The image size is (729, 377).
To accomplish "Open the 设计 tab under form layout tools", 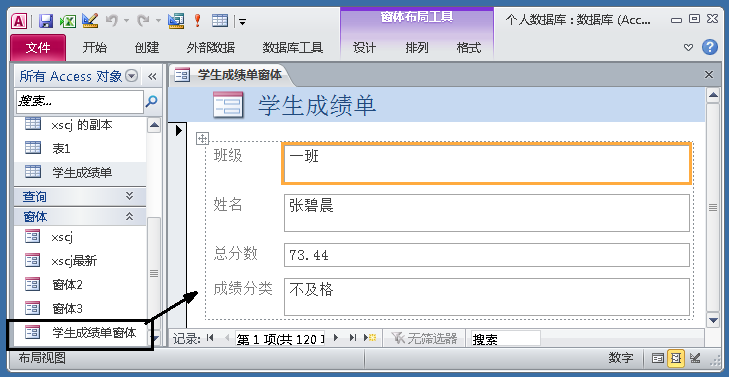I will [x=364, y=47].
